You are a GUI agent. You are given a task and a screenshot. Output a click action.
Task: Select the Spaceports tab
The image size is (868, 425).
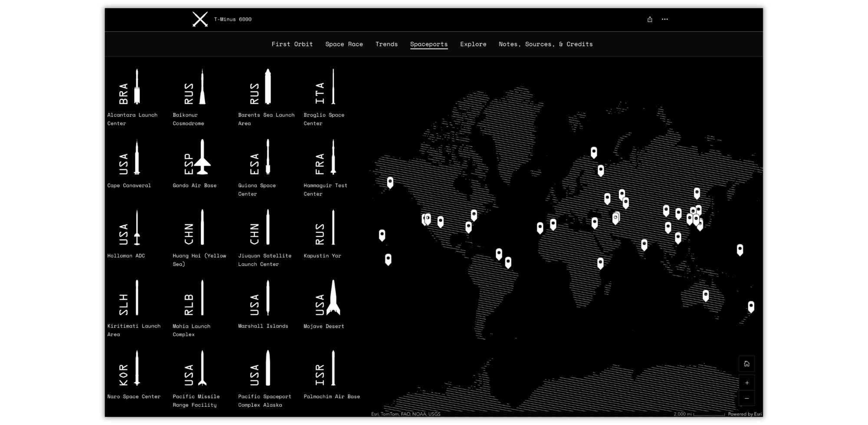point(429,44)
